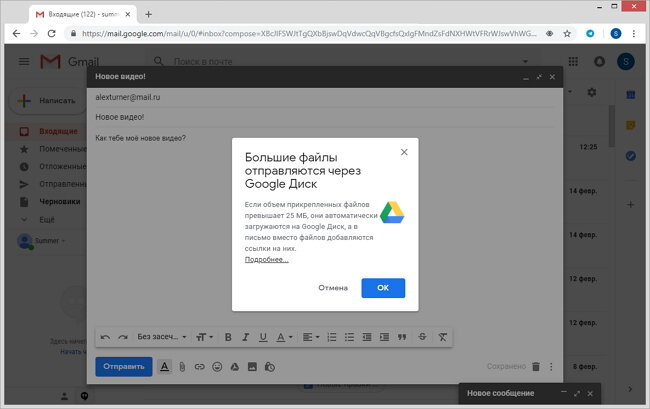This screenshot has width=650, height=409.
Task: Expand compose window to full screen
Action: point(539,77)
